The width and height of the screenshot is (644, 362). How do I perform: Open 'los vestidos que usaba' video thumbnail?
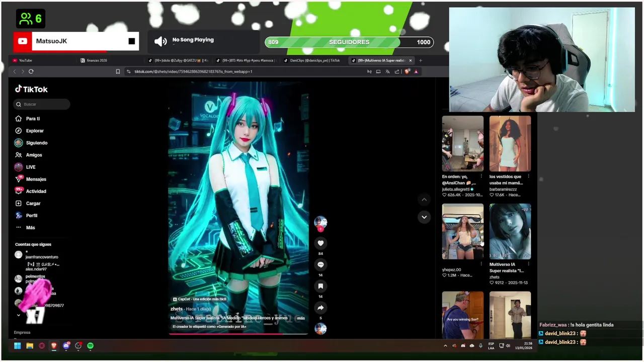pyautogui.click(x=510, y=143)
